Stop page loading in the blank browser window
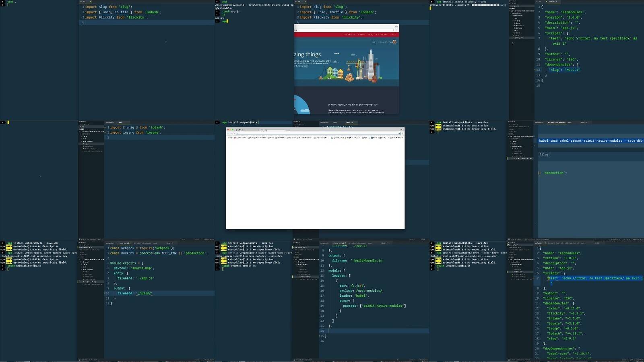This screenshot has height=362, width=644. [x=235, y=133]
